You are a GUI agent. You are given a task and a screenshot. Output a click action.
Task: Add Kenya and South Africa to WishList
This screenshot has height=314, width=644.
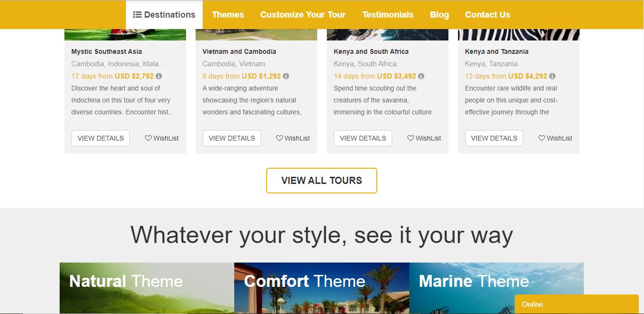(424, 138)
